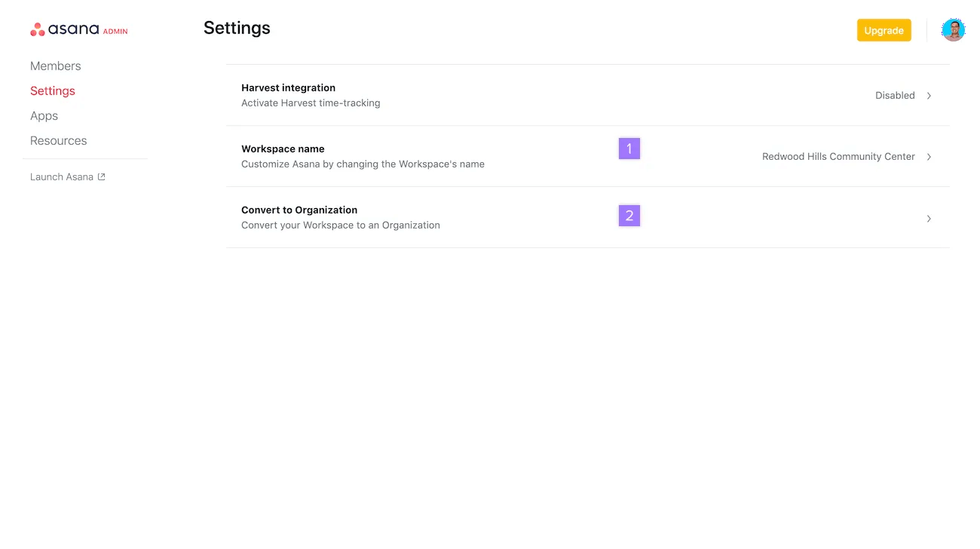Image resolution: width=980 pixels, height=549 pixels.
Task: Select the Resources sidebar item
Action: click(x=58, y=140)
